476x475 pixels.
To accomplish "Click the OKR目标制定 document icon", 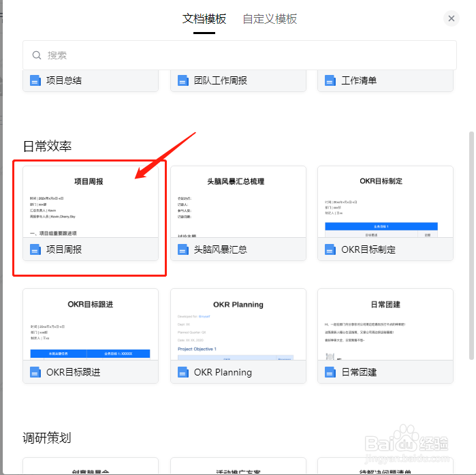I will pyautogui.click(x=330, y=249).
